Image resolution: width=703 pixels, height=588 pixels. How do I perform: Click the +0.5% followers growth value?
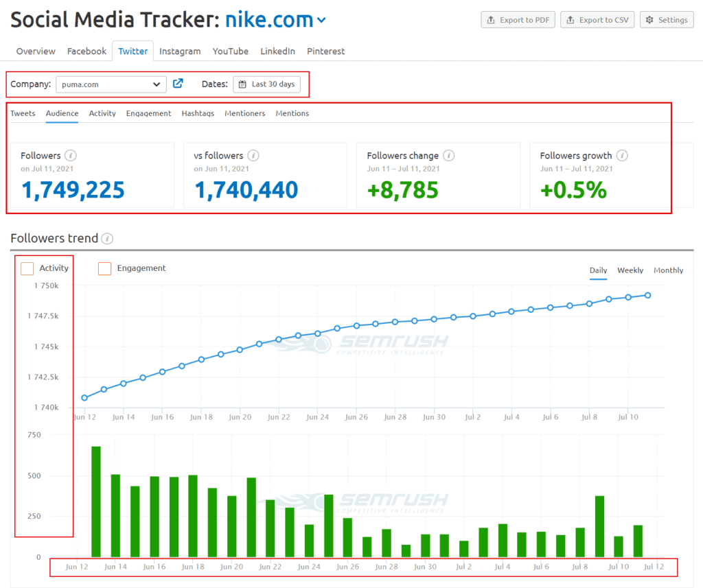point(573,190)
